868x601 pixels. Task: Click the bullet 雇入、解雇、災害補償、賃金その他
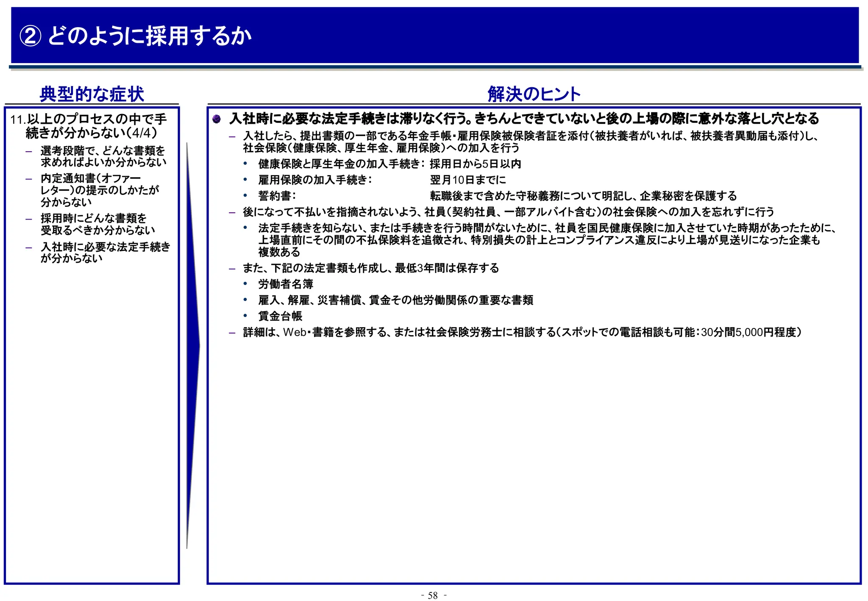396,300
